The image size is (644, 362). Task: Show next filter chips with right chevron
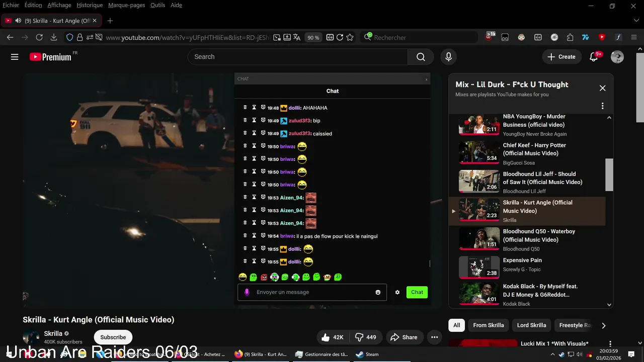pos(604,325)
